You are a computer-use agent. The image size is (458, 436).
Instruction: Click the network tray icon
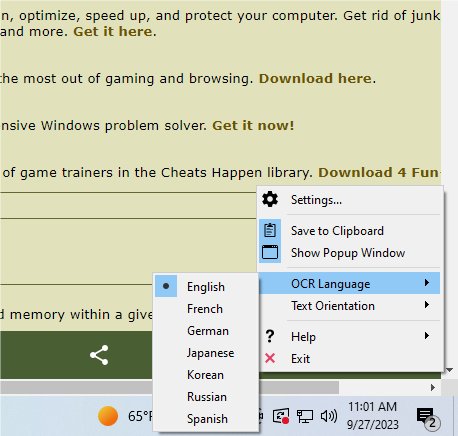coord(305,416)
